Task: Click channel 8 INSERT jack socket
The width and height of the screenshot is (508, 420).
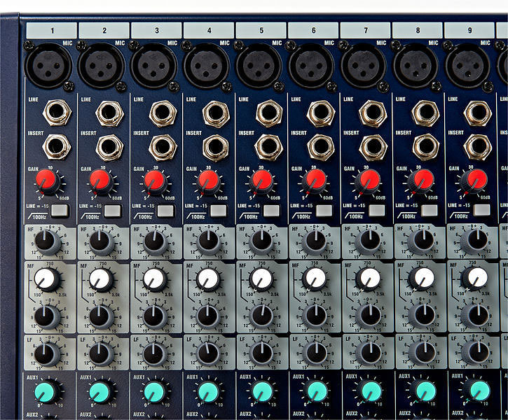Action: click(x=426, y=147)
